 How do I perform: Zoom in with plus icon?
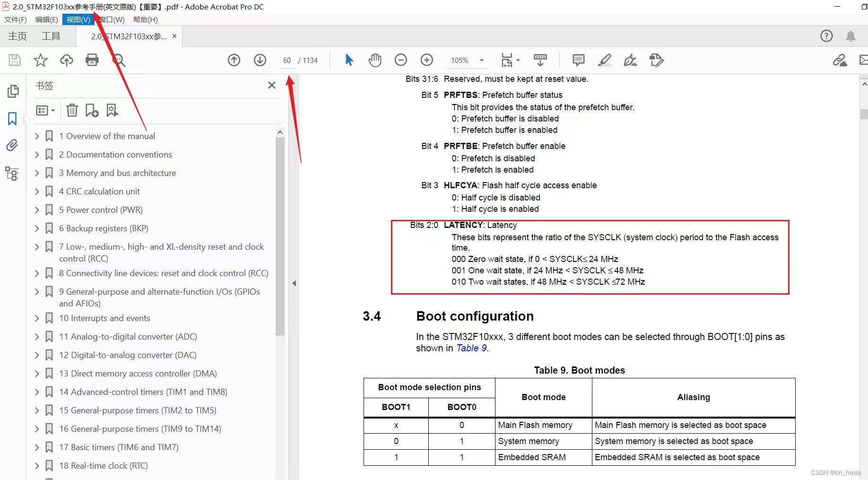pos(427,60)
